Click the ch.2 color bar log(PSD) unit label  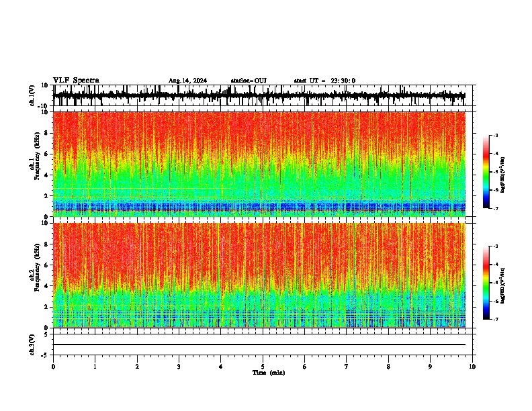(503, 285)
